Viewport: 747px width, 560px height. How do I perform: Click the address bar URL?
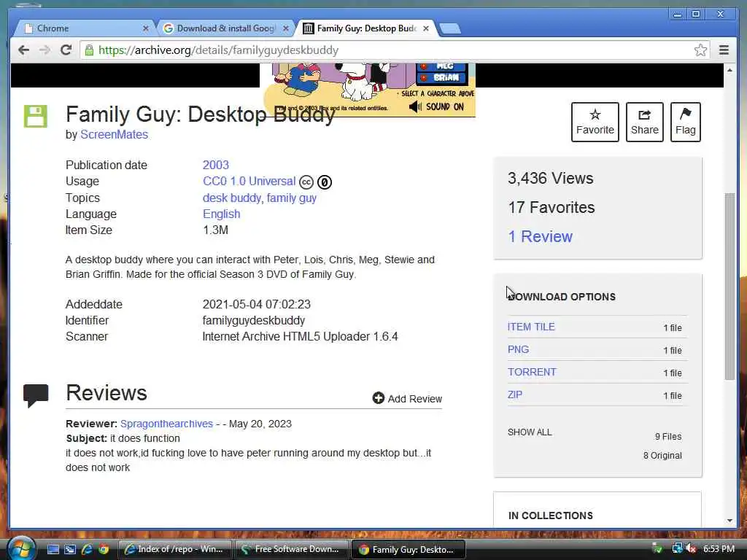(x=218, y=50)
